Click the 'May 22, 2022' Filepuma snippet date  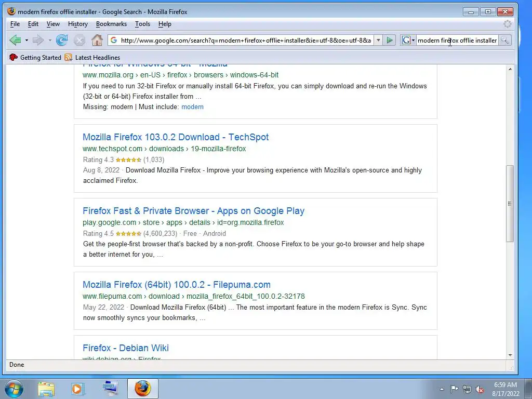(103, 307)
